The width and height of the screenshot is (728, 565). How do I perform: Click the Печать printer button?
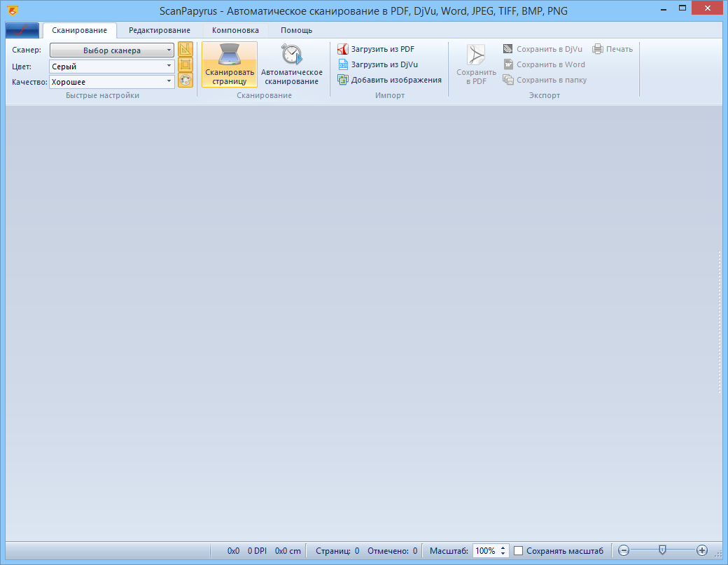click(x=612, y=49)
